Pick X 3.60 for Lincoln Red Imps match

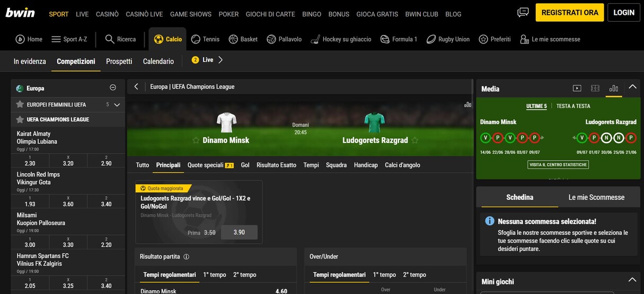click(x=68, y=201)
